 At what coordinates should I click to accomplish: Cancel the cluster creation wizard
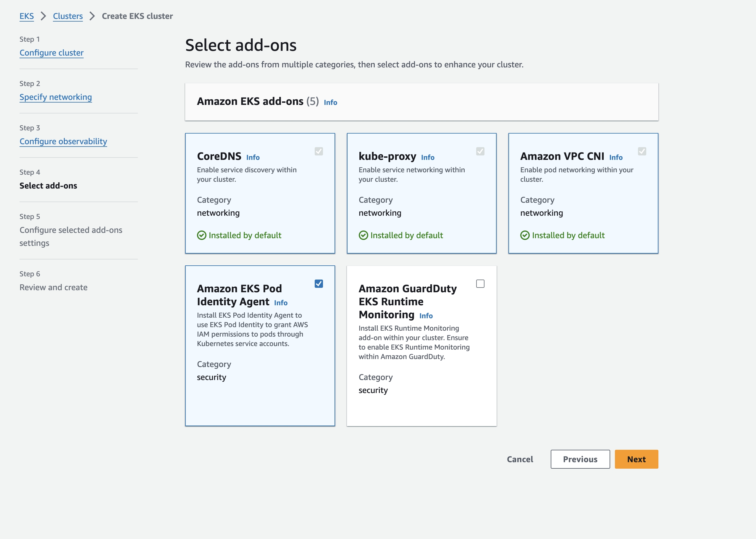pos(520,459)
